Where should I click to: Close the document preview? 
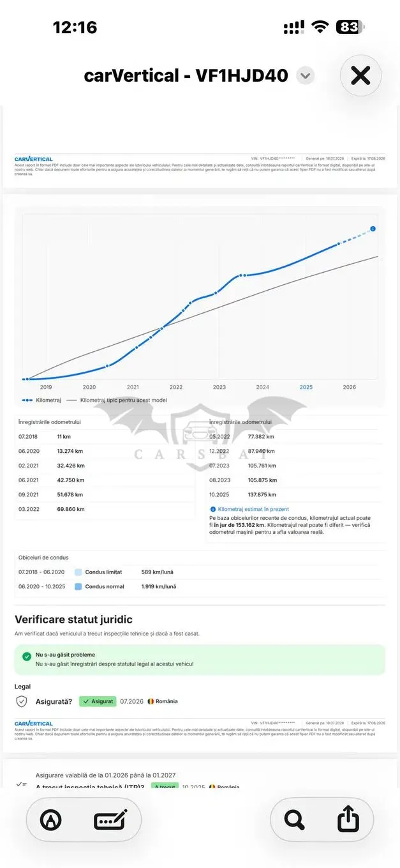(360, 76)
